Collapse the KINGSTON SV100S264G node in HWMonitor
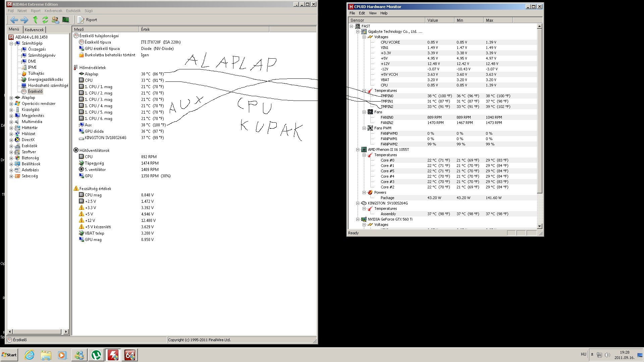This screenshot has width=644, height=362. [358, 203]
